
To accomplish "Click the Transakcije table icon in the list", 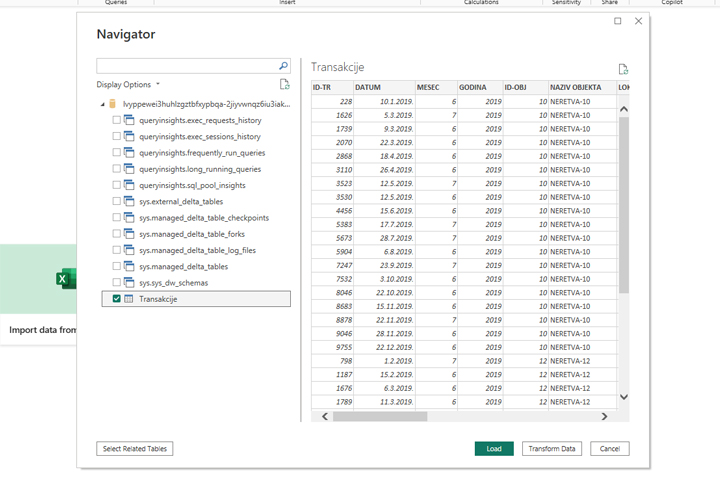I will pos(129,299).
